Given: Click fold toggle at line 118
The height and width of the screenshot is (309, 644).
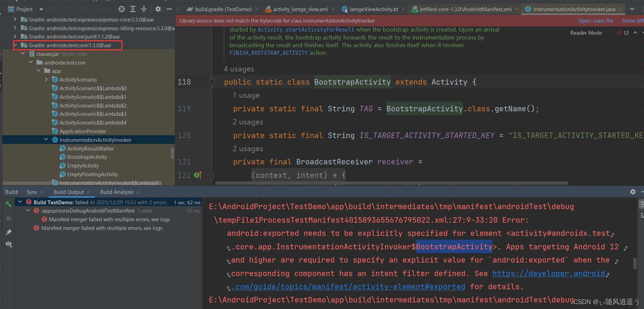Looking at the screenshot, I should tap(212, 82).
